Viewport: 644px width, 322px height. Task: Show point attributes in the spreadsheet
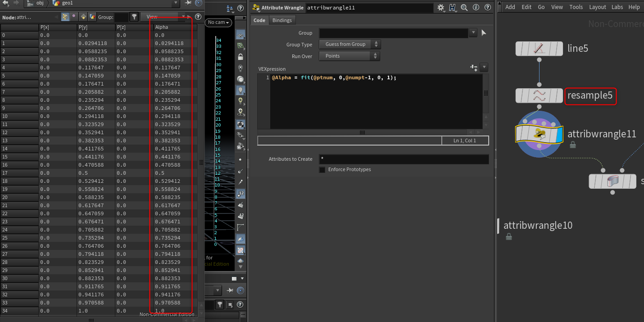65,17
